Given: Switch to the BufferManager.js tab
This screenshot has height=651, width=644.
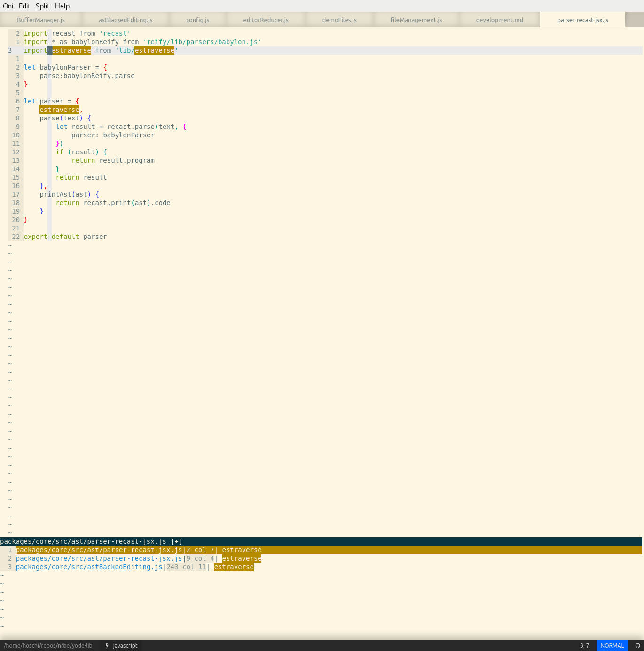Looking at the screenshot, I should click(x=41, y=20).
